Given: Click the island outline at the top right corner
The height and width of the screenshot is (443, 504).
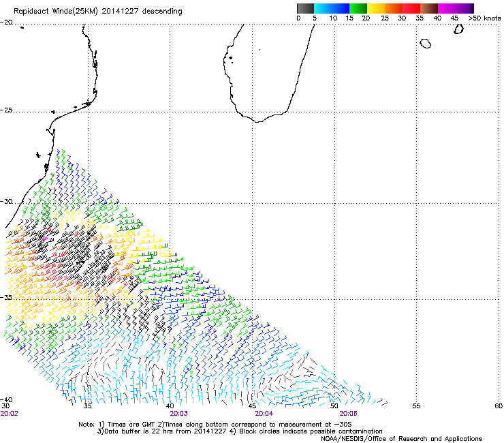Looking at the screenshot, I should pos(458,29).
